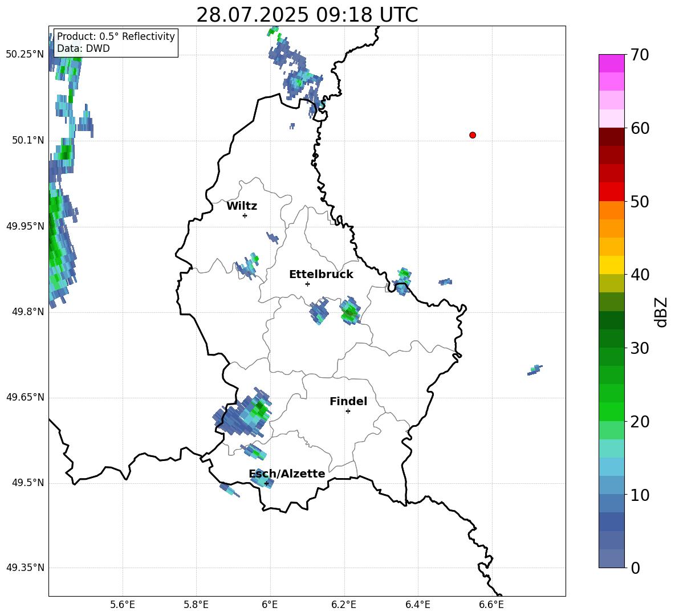Click the 5.8°E longitude label

[x=196, y=605]
